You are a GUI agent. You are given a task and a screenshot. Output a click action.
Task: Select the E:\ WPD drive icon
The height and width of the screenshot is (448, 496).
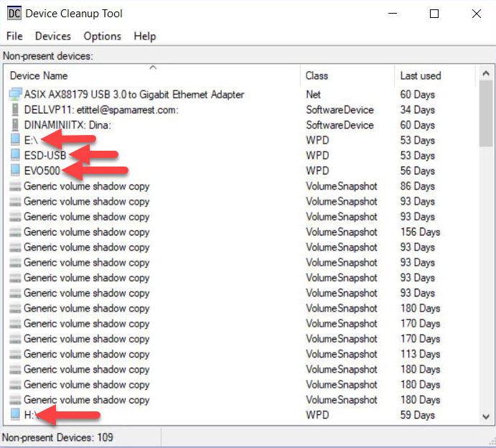pos(15,139)
